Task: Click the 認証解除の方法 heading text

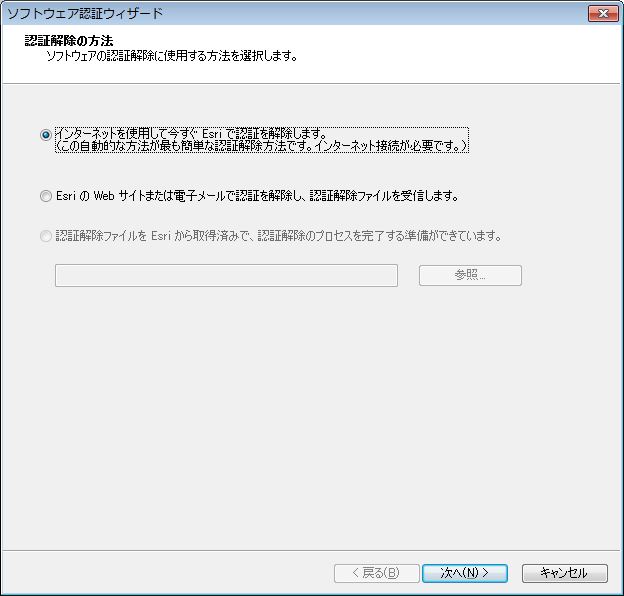Action: pos(69,41)
